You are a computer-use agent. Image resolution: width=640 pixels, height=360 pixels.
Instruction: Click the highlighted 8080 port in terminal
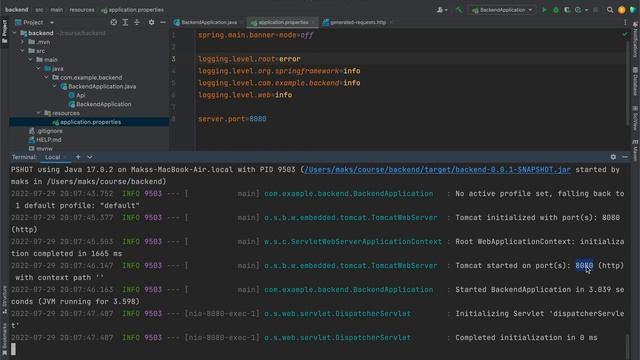tap(584, 266)
